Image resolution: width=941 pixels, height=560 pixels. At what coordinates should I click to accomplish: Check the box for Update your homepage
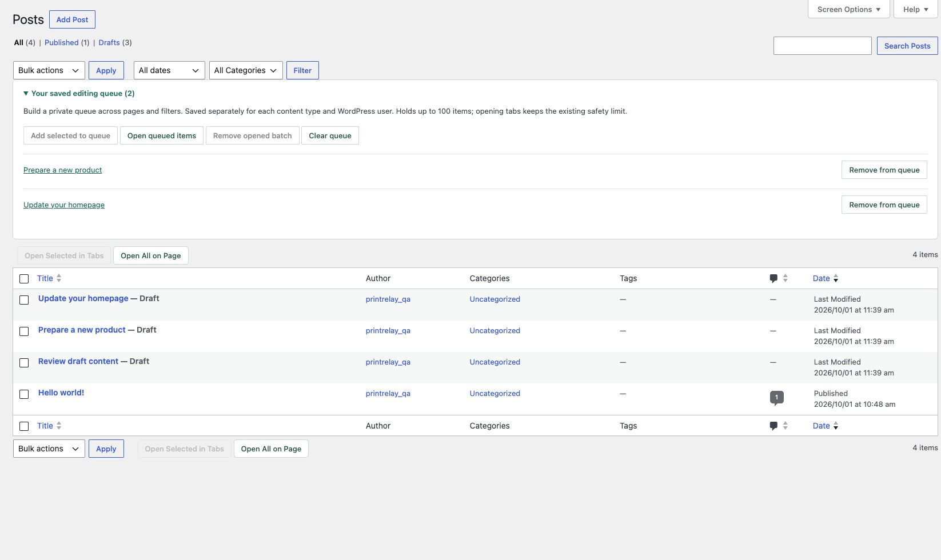click(x=24, y=300)
